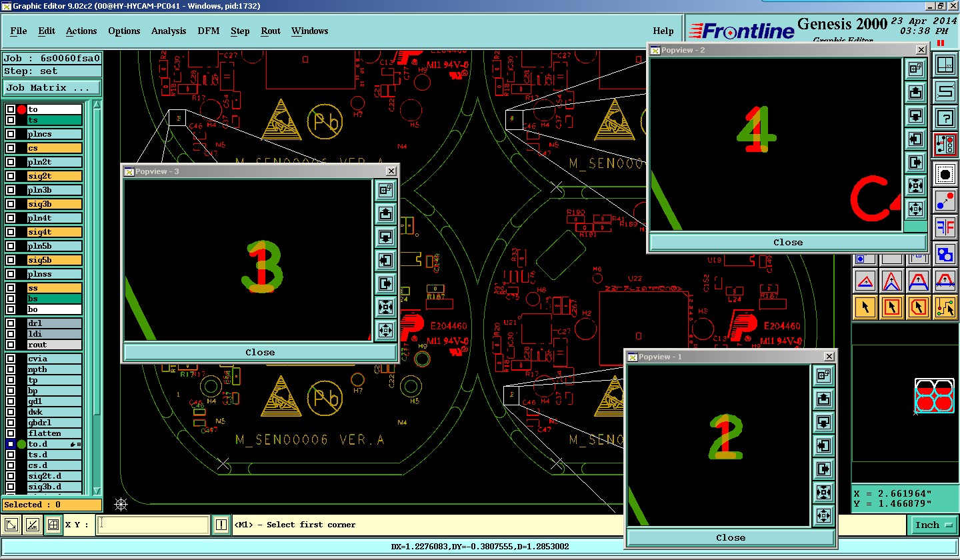
Task: Toggle the checkbox for layer ts
Action: click(11, 120)
